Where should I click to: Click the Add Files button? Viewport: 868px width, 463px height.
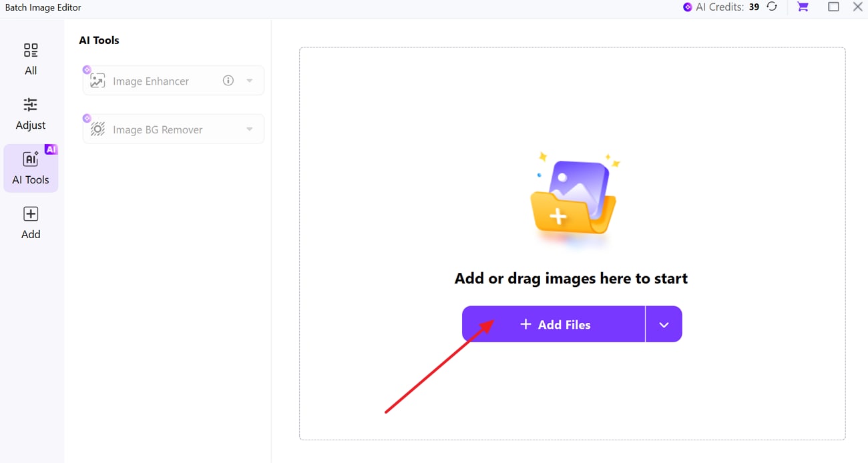point(554,324)
